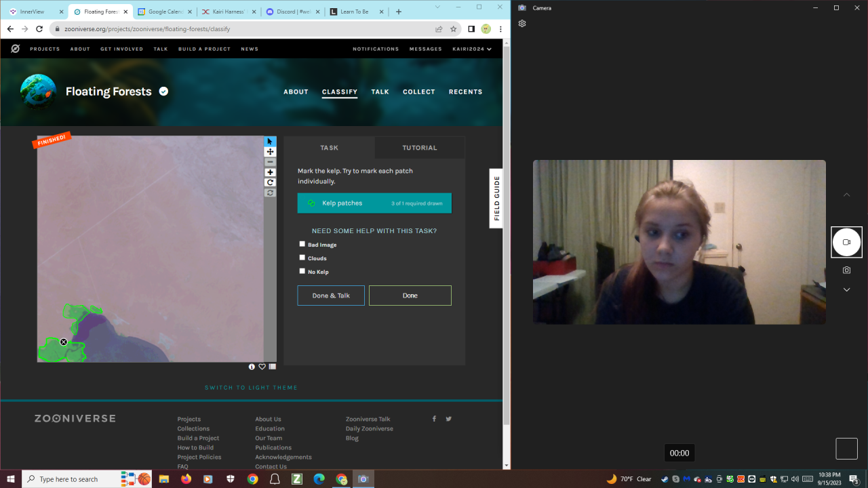This screenshot has height=488, width=868.
Task: Open new Chrome tab plus button
Action: (x=399, y=12)
